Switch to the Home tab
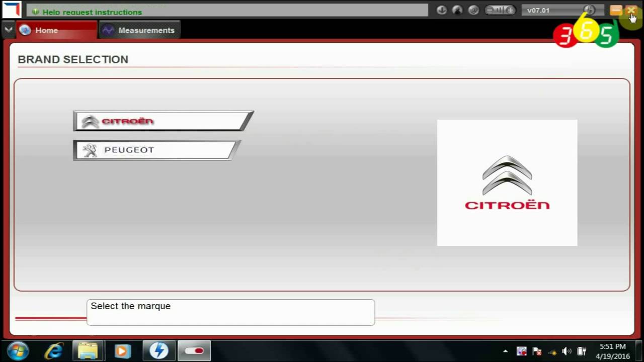The height and width of the screenshot is (362, 644). (x=56, y=30)
